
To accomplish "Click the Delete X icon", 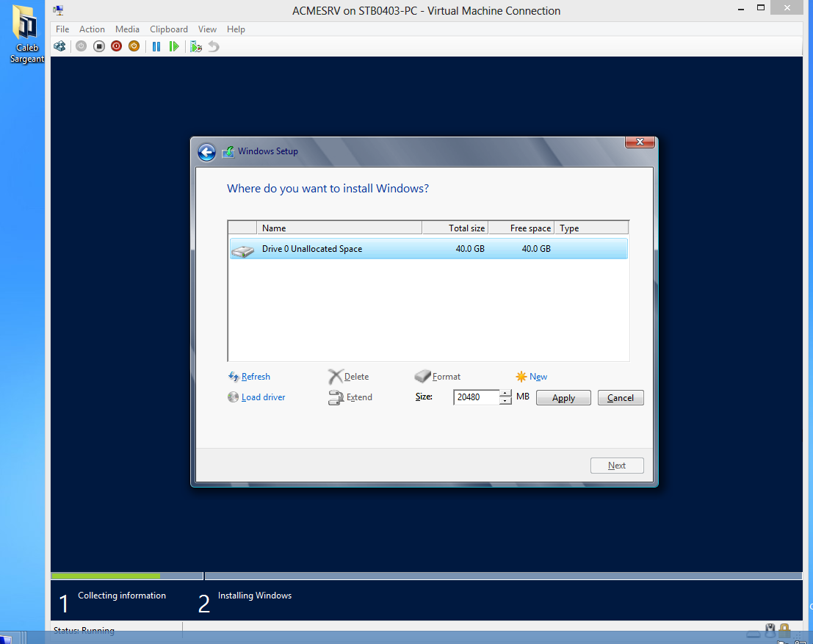I will [x=335, y=377].
